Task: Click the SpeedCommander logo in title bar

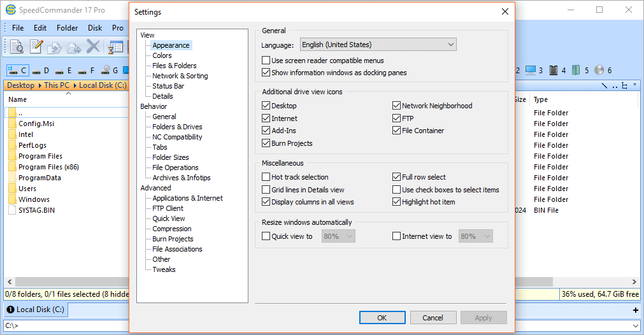Action: (x=10, y=10)
